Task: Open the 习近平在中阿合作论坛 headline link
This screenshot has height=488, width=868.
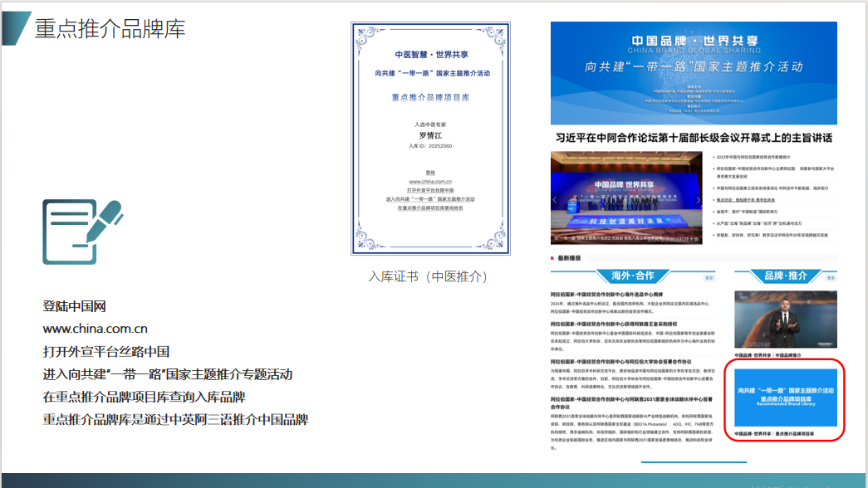Action: (694, 138)
